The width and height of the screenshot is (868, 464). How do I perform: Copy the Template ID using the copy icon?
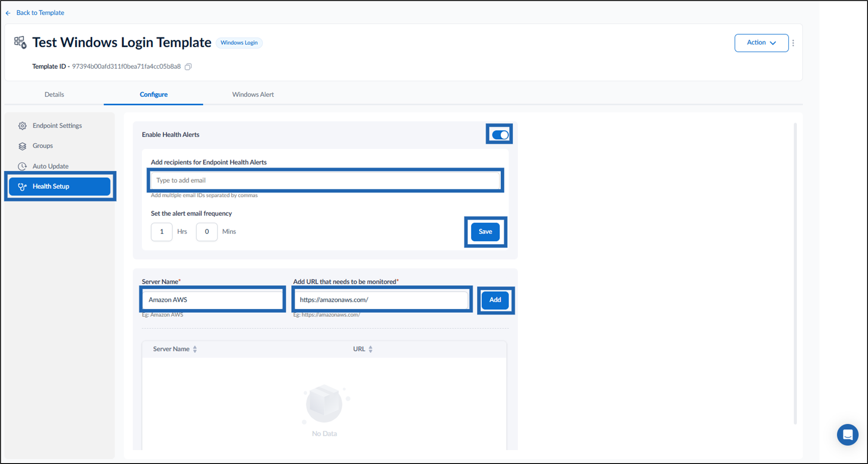188,67
